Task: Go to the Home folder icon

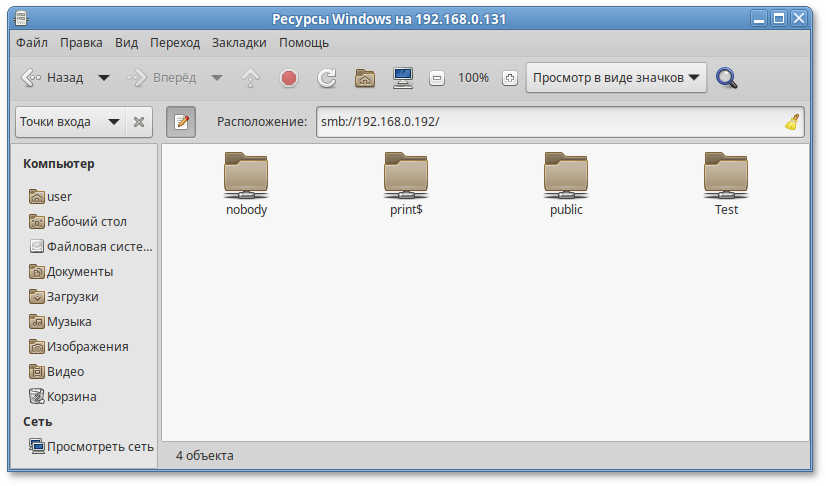Action: [x=365, y=78]
